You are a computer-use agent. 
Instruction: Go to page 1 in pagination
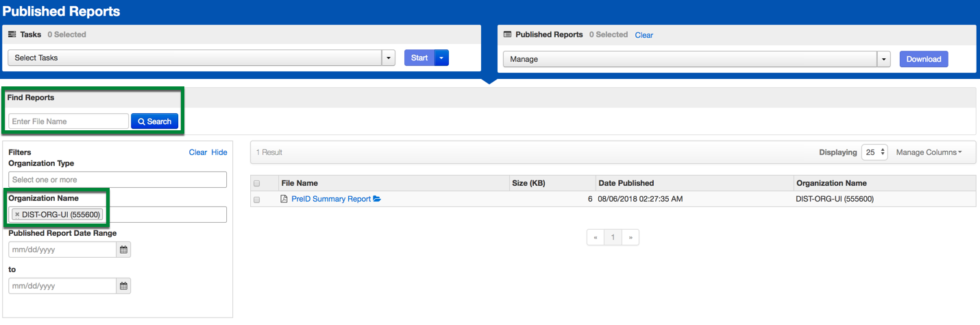613,237
